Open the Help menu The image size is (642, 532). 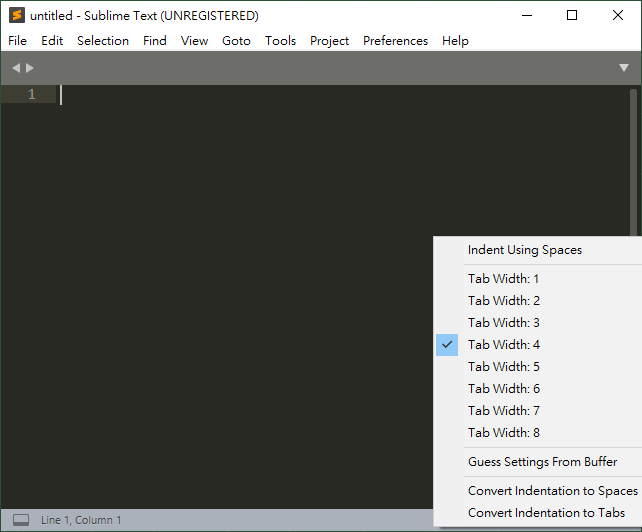point(455,41)
